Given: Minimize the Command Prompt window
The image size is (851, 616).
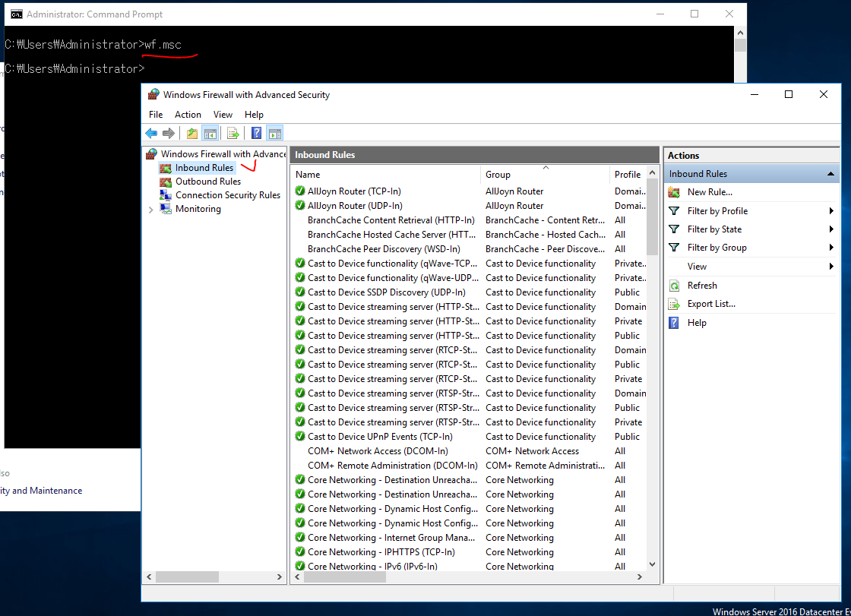Looking at the screenshot, I should [x=660, y=14].
